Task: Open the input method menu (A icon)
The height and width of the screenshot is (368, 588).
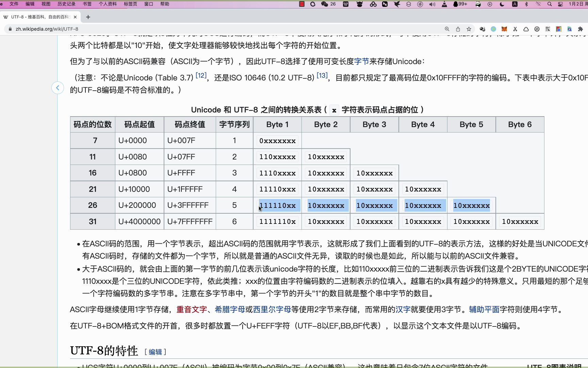Action: point(515,4)
